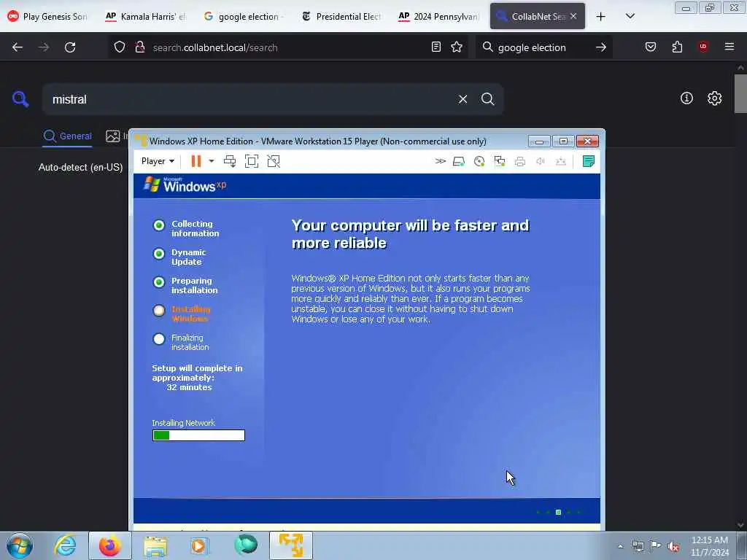Image resolution: width=747 pixels, height=560 pixels.
Task: Switch to the google election tab
Action: click(243, 16)
